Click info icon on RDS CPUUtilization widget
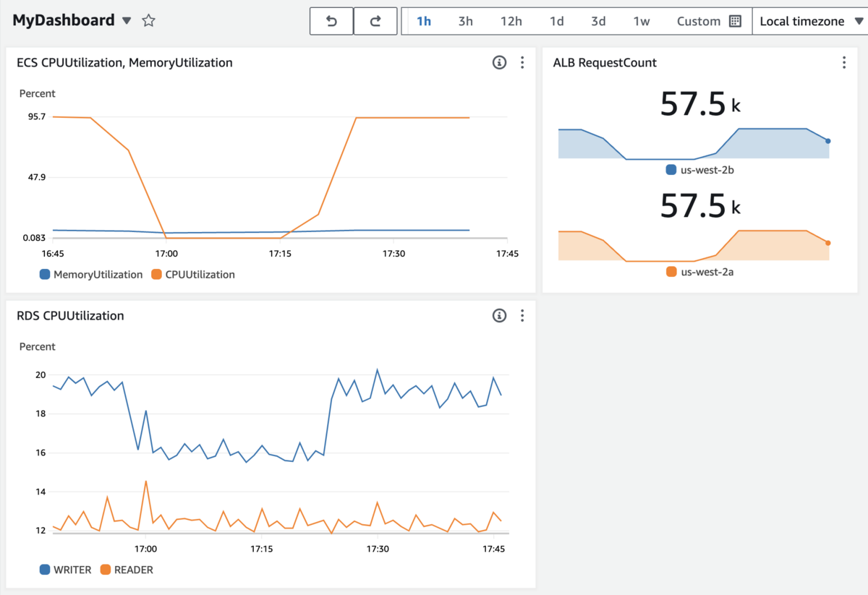 click(499, 316)
